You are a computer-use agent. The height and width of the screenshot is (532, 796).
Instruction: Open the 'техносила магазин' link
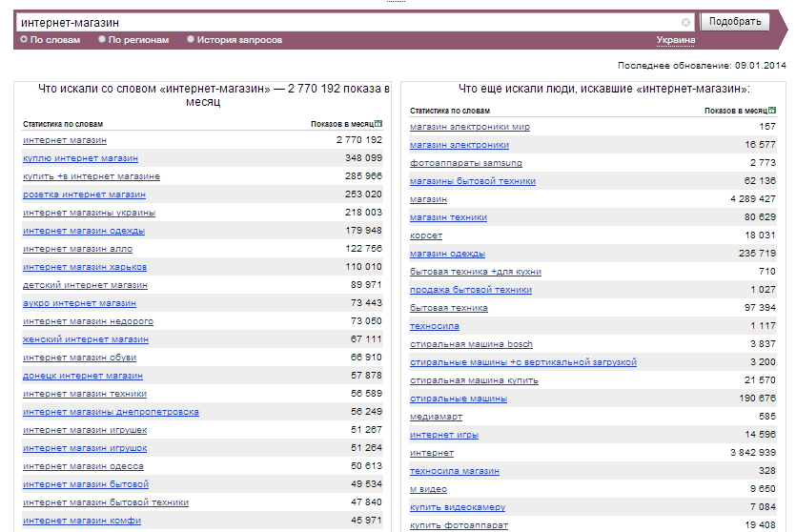coord(455,472)
